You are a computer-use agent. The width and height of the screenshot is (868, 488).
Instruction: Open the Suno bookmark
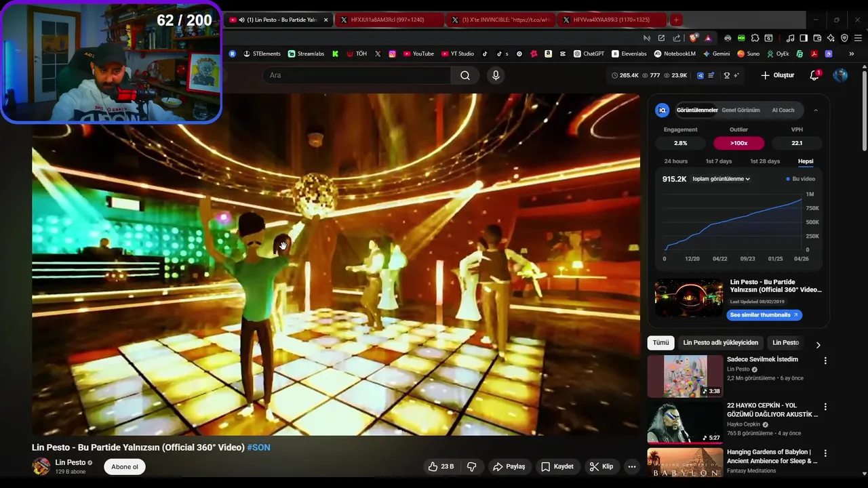tap(749, 54)
